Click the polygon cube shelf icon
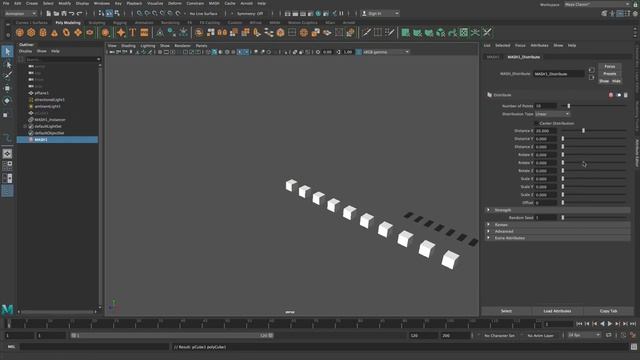Image resolution: width=640 pixels, height=360 pixels. coord(31,32)
